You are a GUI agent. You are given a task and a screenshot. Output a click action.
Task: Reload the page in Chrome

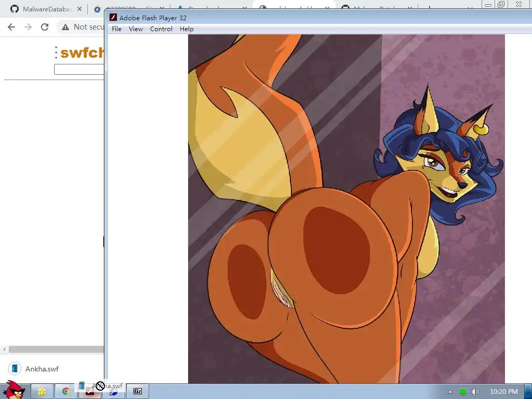point(45,27)
